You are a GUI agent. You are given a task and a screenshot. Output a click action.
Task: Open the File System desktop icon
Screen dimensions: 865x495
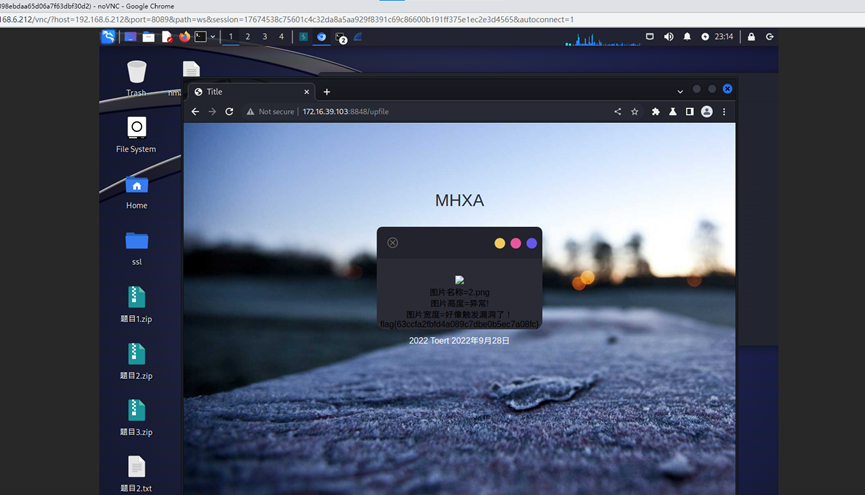[x=136, y=135]
